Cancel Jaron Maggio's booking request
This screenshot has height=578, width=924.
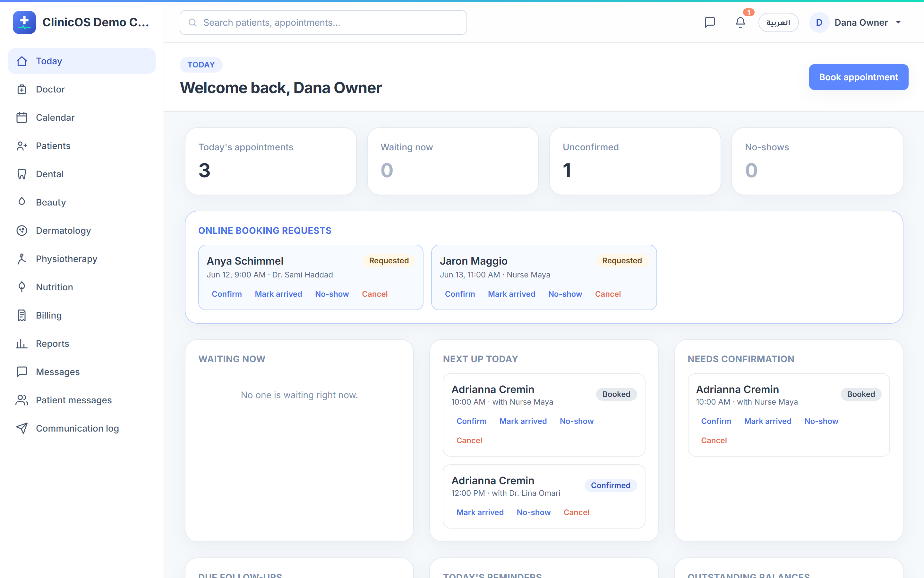pos(608,294)
